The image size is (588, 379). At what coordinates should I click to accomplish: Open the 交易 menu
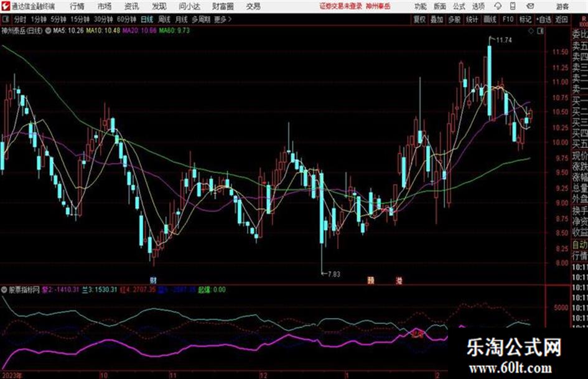click(x=253, y=6)
